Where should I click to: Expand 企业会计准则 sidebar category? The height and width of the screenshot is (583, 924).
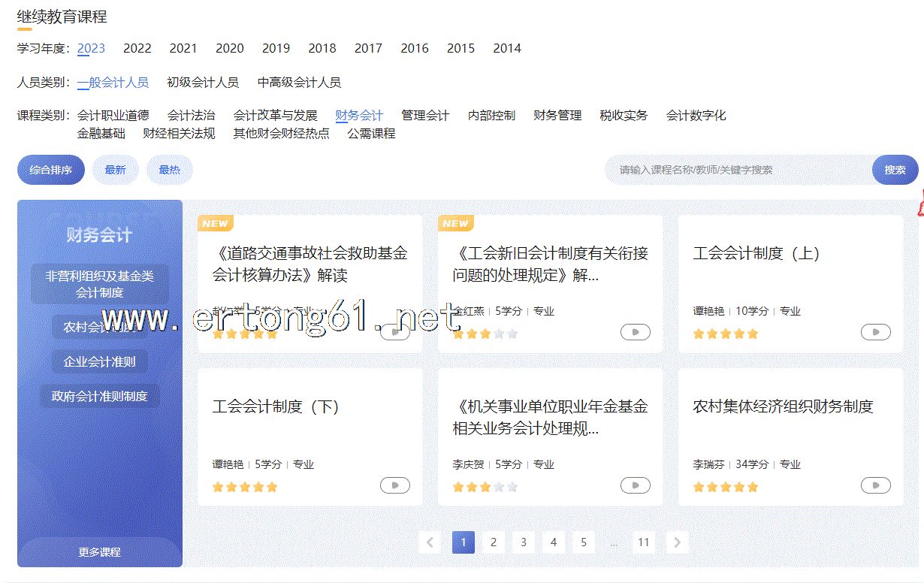click(x=100, y=361)
